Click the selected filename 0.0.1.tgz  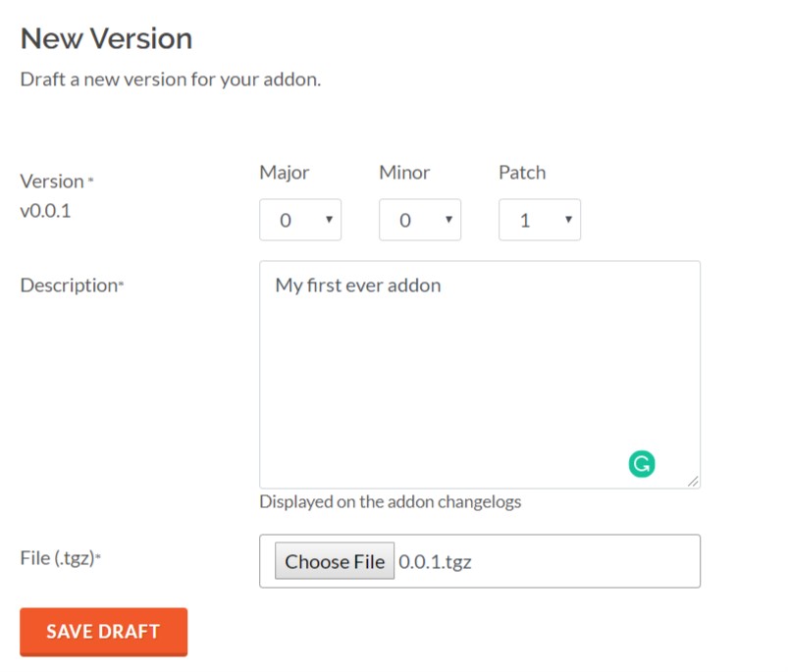(x=435, y=561)
